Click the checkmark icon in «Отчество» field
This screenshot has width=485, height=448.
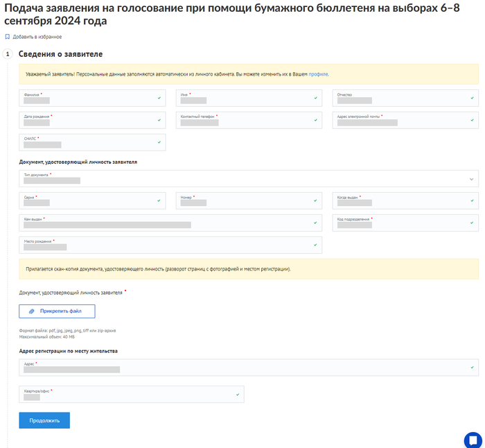pos(471,98)
